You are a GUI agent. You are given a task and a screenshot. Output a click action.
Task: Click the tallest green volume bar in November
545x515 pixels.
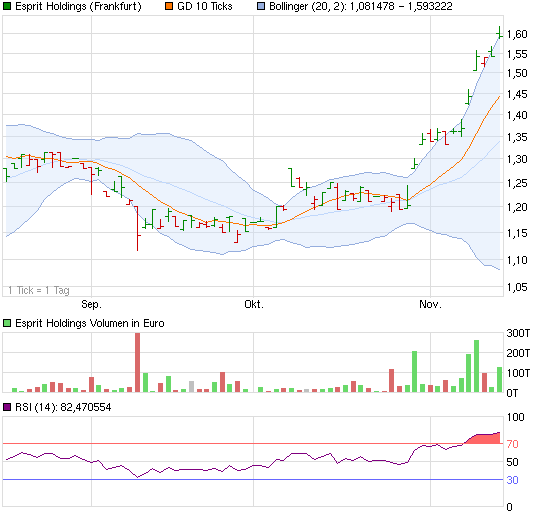pyautogui.click(x=477, y=366)
